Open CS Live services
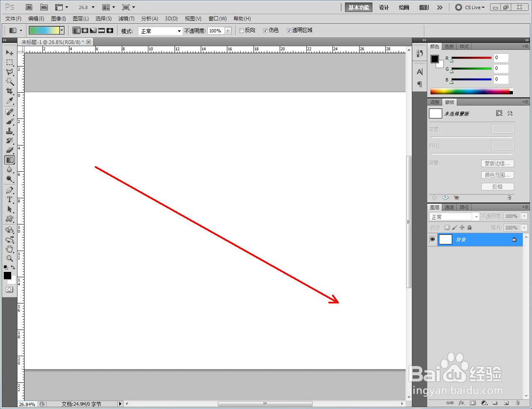 click(470, 7)
